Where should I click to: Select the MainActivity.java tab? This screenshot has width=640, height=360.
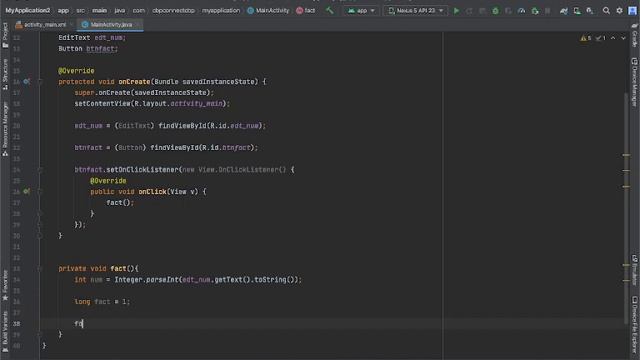[x=110, y=24]
